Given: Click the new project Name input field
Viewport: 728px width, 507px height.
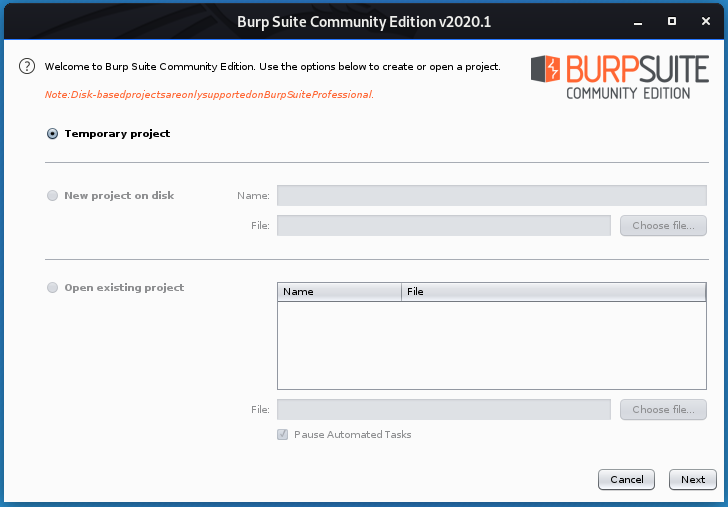Looking at the screenshot, I should tap(492, 195).
